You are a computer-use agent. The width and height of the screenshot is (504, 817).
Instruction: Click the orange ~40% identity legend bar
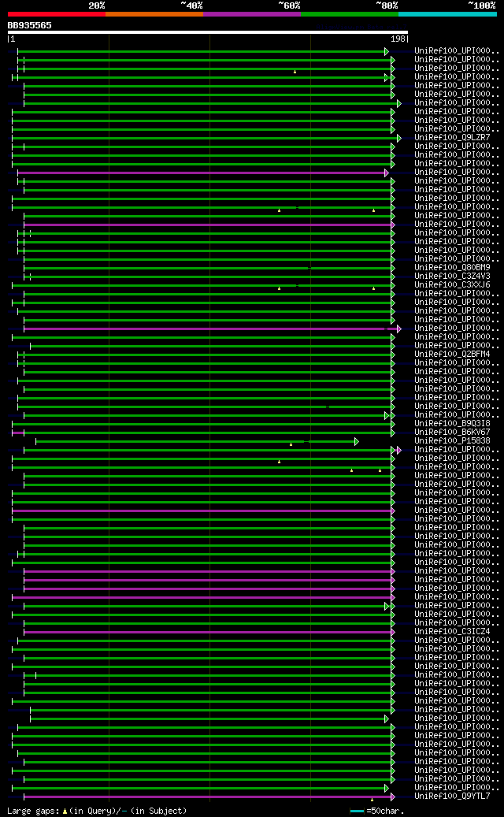[154, 14]
